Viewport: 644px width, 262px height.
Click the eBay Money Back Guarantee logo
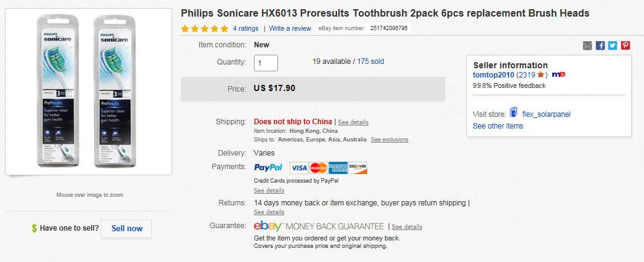319,226
